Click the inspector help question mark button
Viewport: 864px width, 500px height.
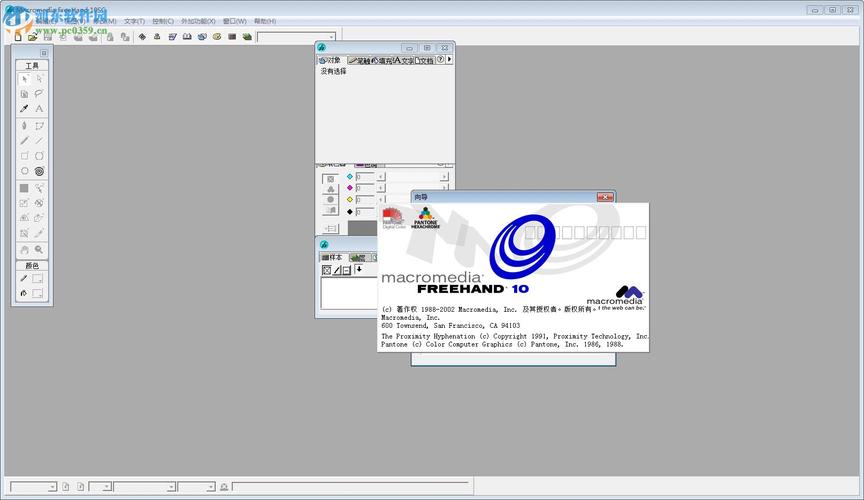point(440,60)
